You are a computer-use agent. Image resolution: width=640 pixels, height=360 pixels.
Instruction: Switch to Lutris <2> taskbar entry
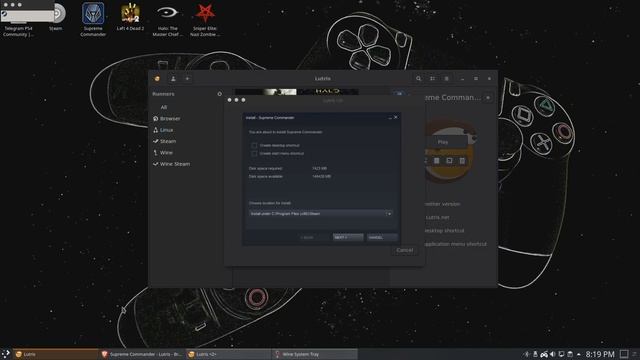pos(228,354)
